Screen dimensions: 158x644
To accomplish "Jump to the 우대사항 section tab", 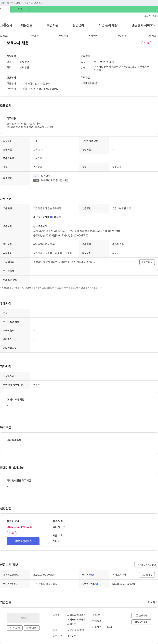I will tap(64, 36).
